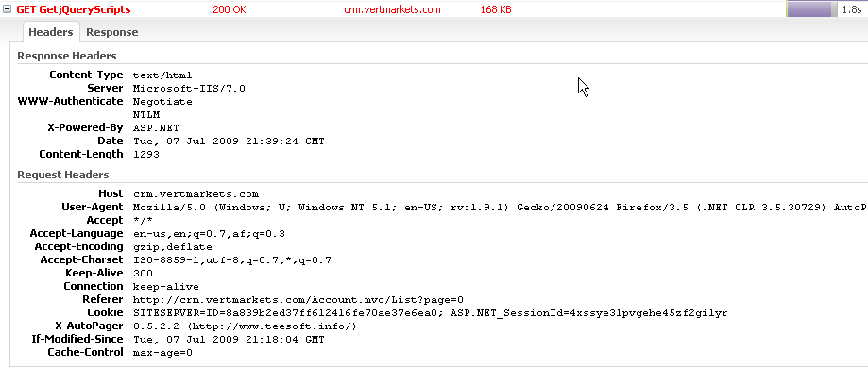Click the Request Headers section heading

tap(63, 175)
